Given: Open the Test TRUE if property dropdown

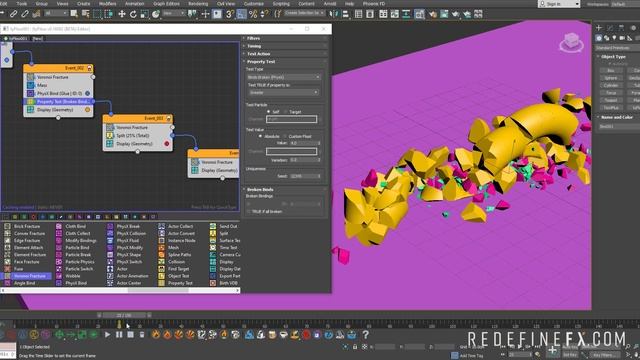Looking at the screenshot, I should (283, 93).
